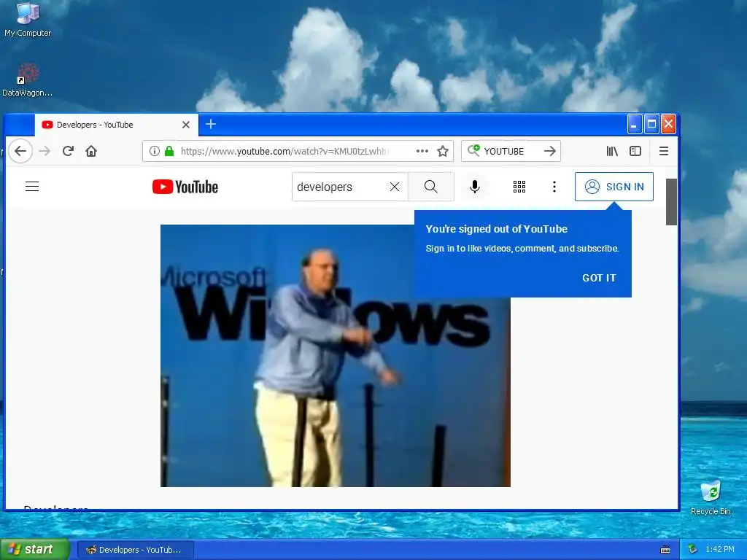The width and height of the screenshot is (747, 560).
Task: Click the Developers - YouTub... taskbar button
Action: coord(136,550)
